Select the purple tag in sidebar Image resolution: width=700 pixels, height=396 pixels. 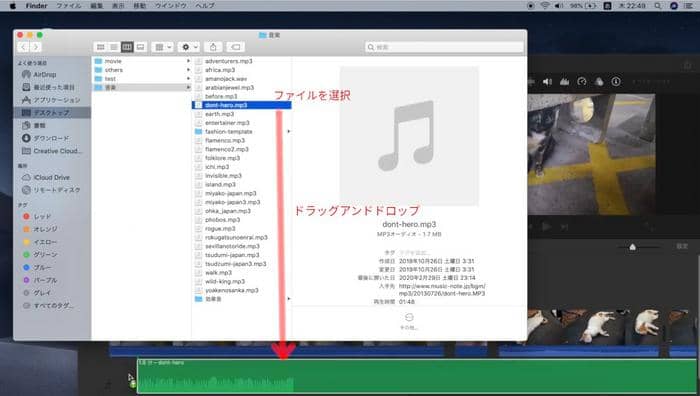40,280
